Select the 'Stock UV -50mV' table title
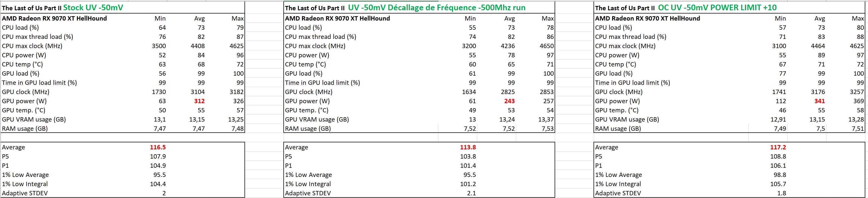This screenshot has width=868, height=198. pyautogui.click(x=93, y=7)
